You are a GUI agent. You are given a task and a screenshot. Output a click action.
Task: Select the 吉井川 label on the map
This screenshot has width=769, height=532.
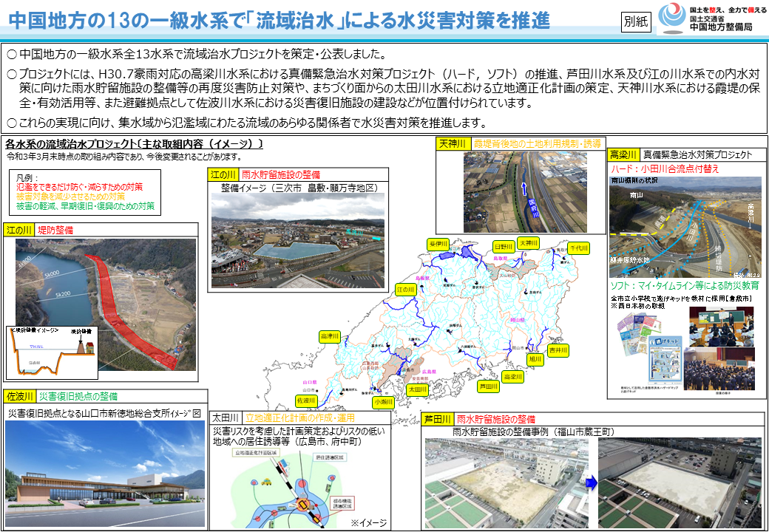(x=558, y=350)
